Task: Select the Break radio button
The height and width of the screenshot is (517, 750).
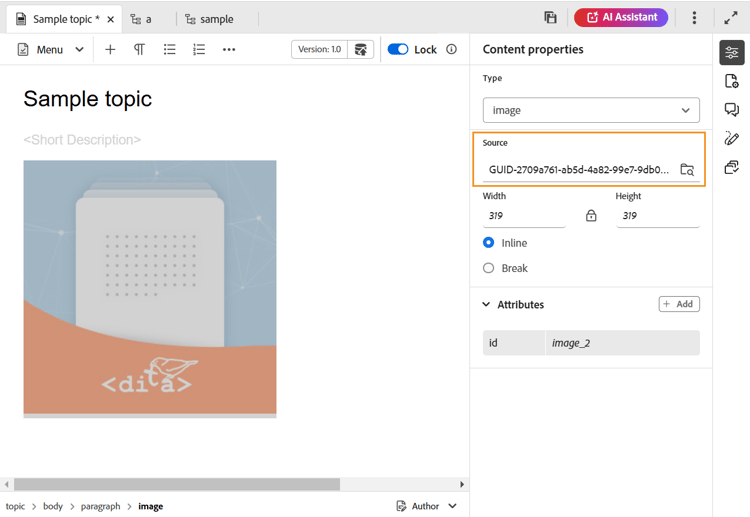Action: pos(488,268)
